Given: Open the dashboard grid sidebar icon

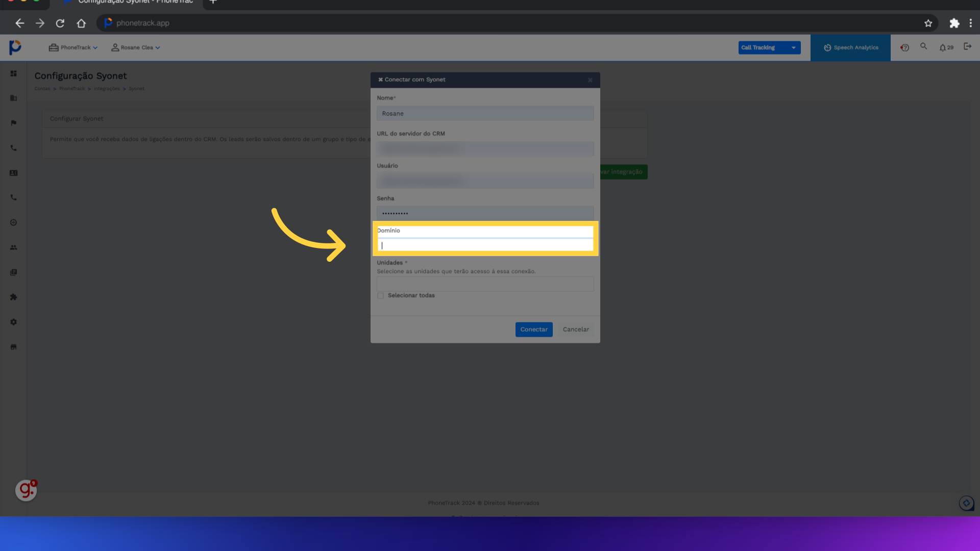Looking at the screenshot, I should pos(14,73).
